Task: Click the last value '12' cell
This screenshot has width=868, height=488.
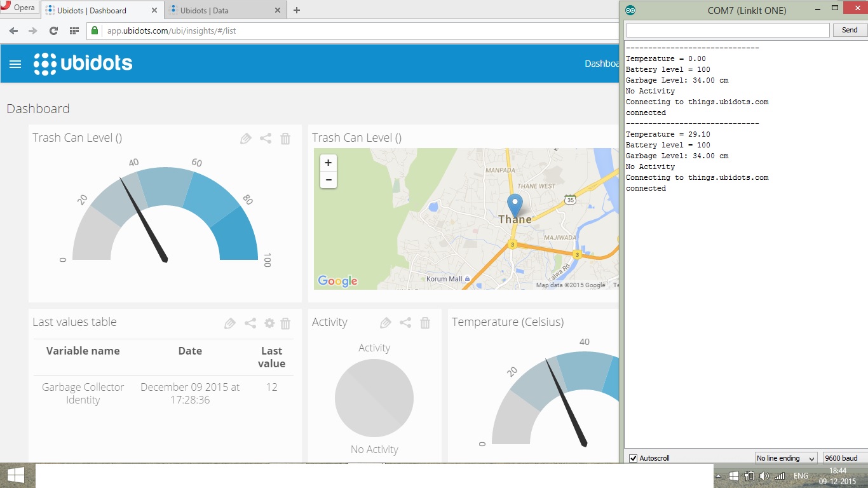Action: pyautogui.click(x=272, y=387)
